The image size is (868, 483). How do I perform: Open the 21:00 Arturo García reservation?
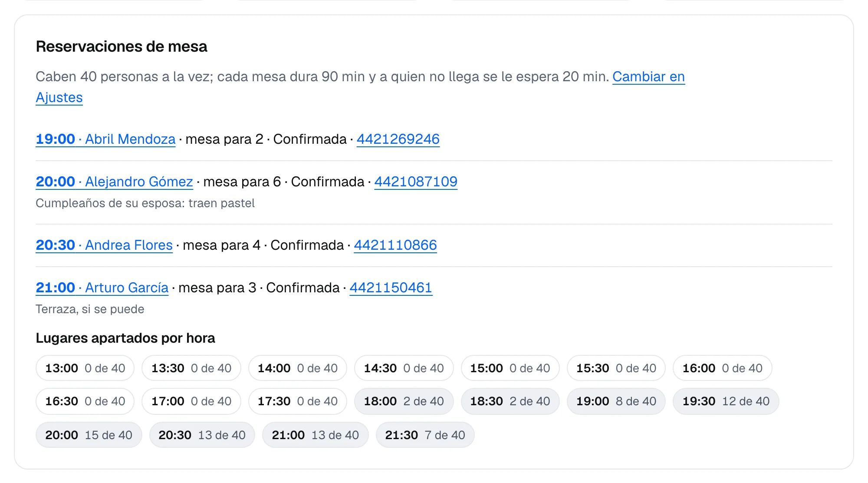(x=102, y=288)
